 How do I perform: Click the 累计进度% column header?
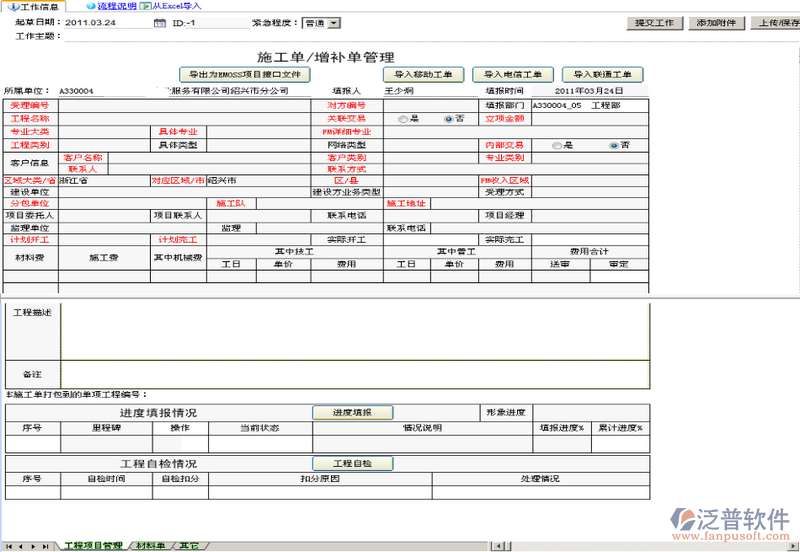pos(620,428)
